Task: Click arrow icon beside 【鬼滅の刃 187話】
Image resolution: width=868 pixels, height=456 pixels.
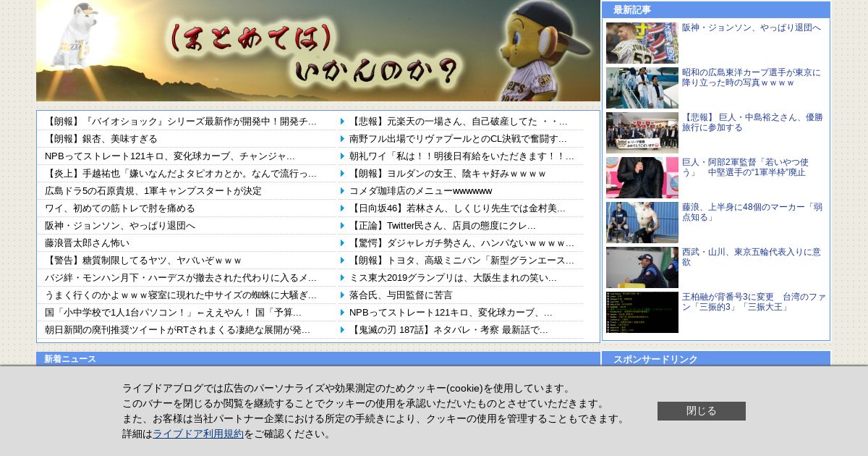Action: pos(343,329)
